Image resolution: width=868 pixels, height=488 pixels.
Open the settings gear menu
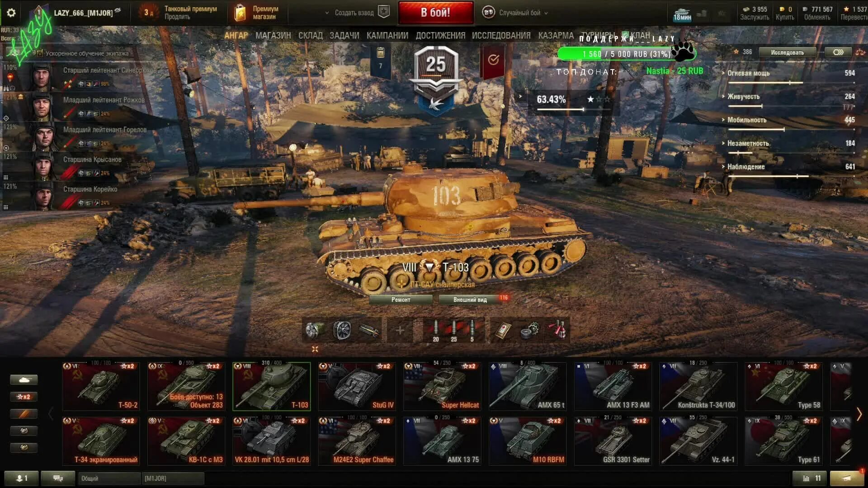pyautogui.click(x=11, y=13)
